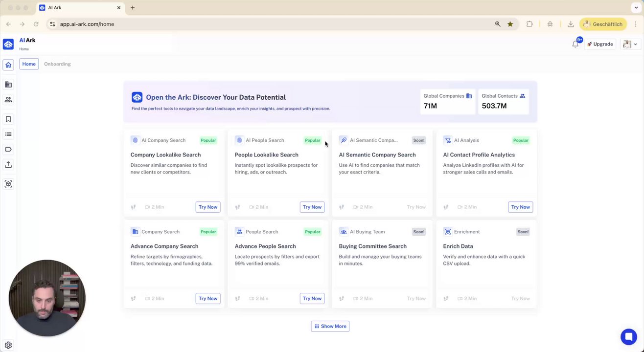Click the tag label icon in the sidebar

coord(8,150)
